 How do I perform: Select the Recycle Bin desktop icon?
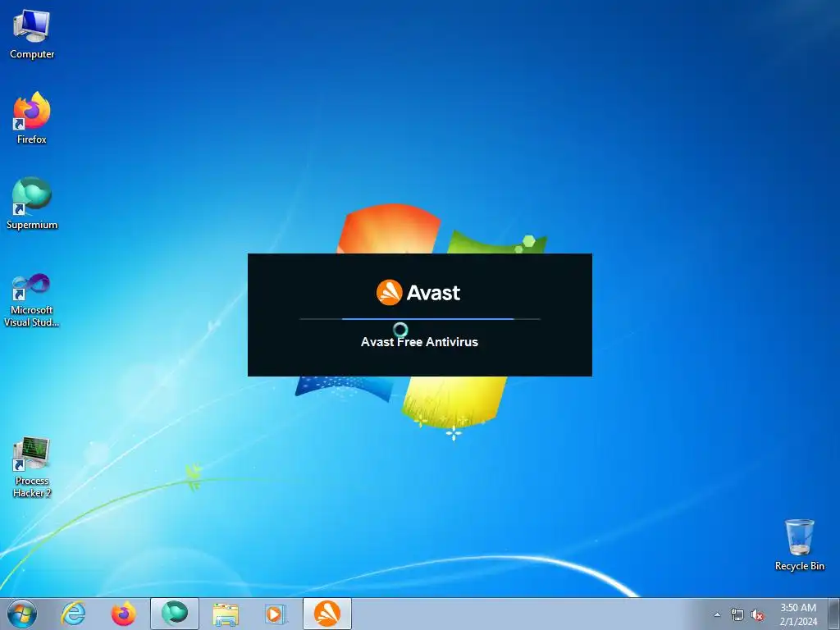coord(799,545)
